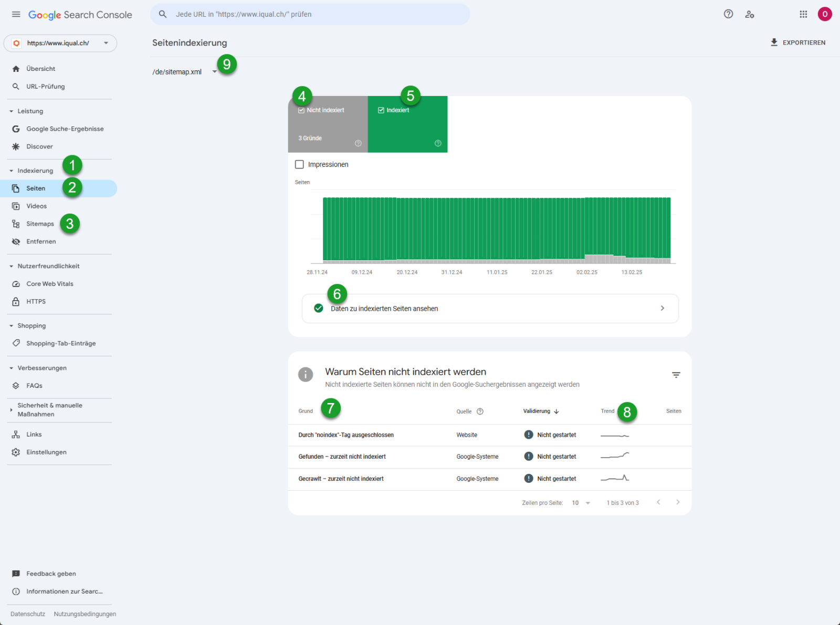
Task: Click the Feedback geben icon
Action: click(16, 574)
